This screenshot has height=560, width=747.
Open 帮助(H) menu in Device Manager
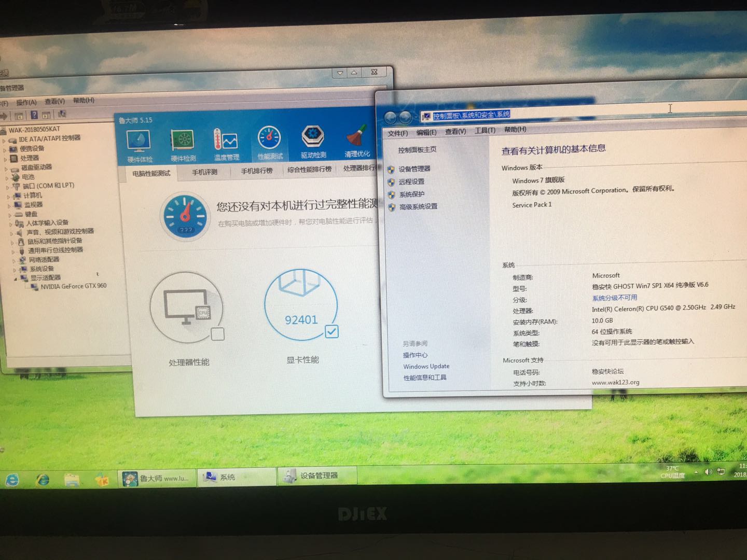pyautogui.click(x=84, y=100)
